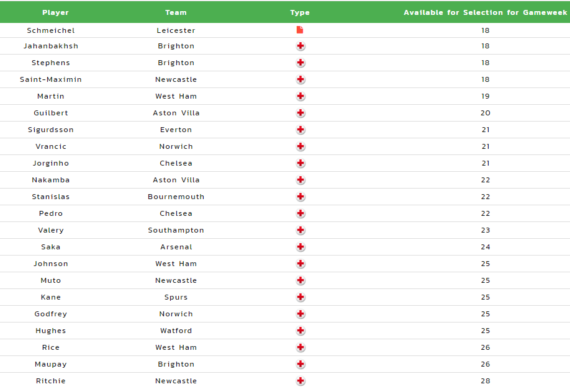Click the Type column header
Image resolution: width=570 pixels, height=392 pixels.
(300, 12)
